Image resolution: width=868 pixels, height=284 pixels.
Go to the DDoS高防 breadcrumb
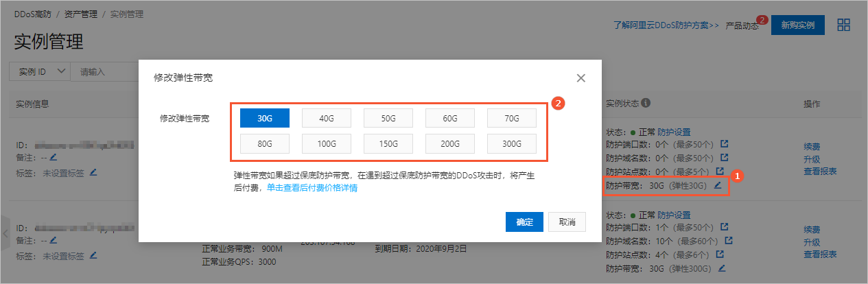point(32,14)
